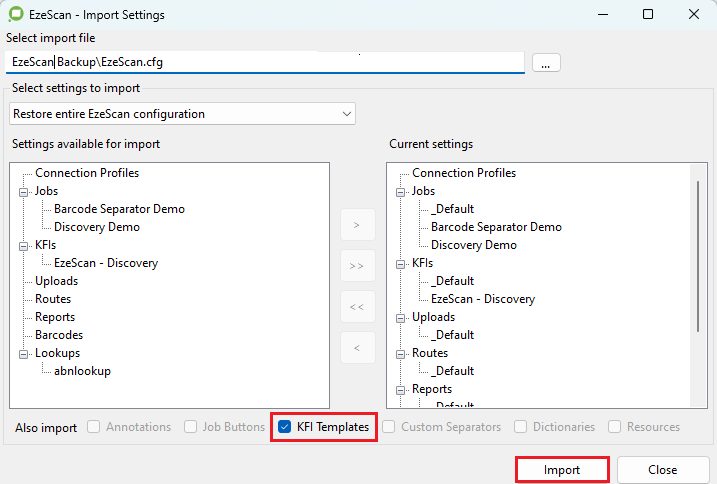
Task: Maximize the Import Settings window
Action: (648, 15)
